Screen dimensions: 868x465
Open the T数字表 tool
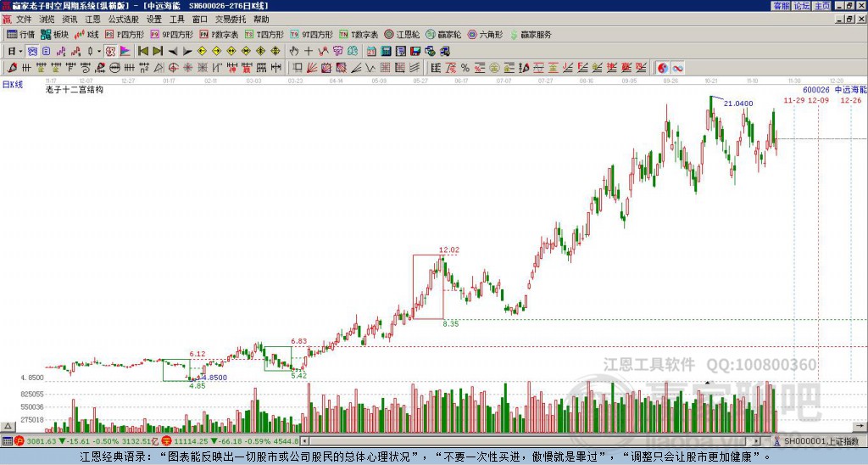(x=359, y=34)
